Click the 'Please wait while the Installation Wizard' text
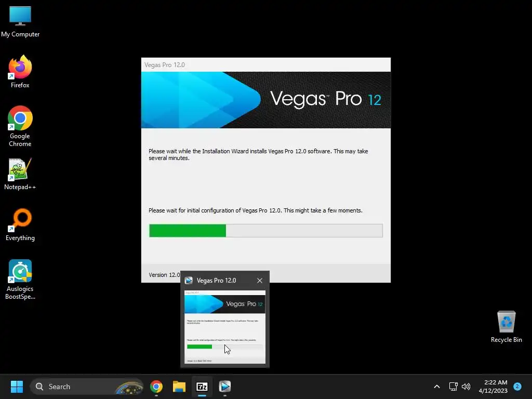Image resolution: width=532 pixels, height=399 pixels. tap(258, 154)
